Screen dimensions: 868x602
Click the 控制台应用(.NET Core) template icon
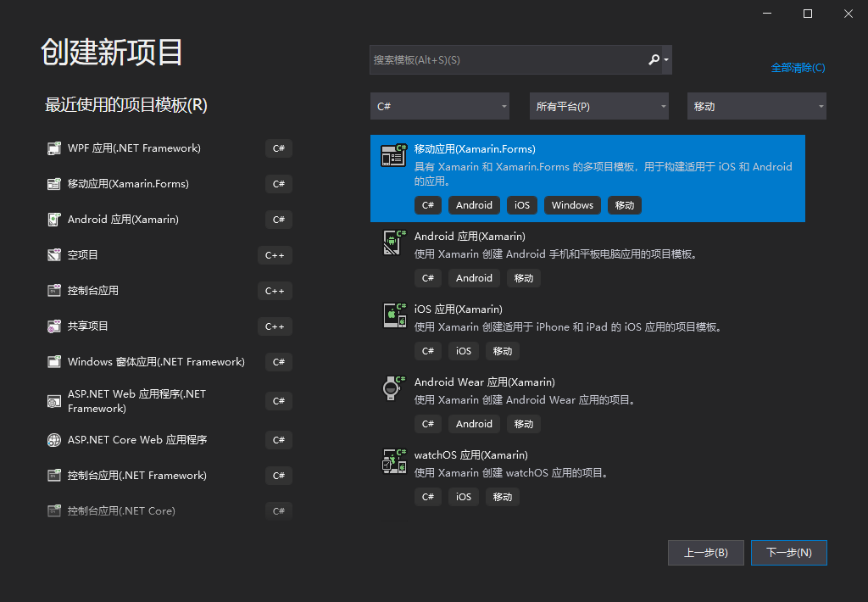[53, 510]
